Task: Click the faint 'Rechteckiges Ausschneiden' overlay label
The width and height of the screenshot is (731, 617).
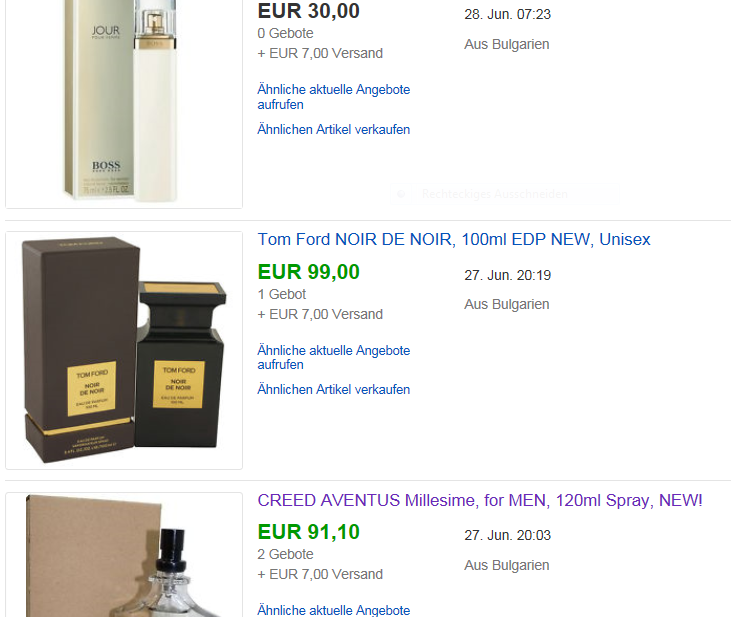Action: [495, 194]
